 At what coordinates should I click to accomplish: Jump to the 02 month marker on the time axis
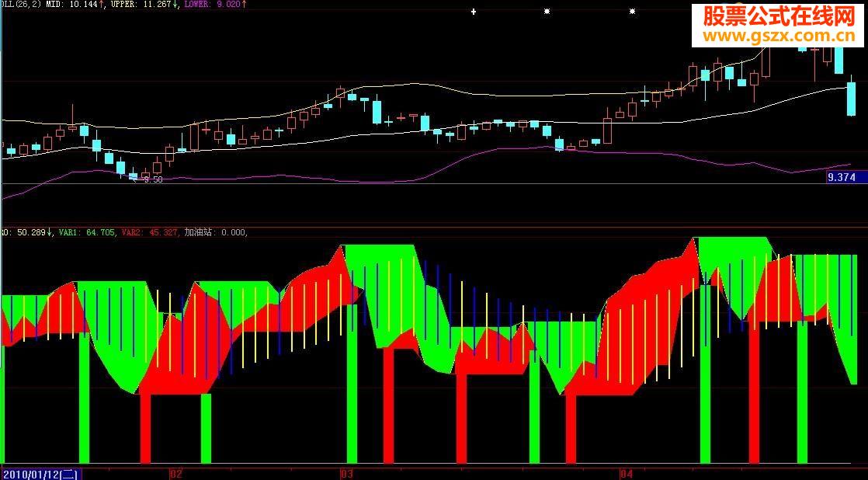click(x=175, y=474)
